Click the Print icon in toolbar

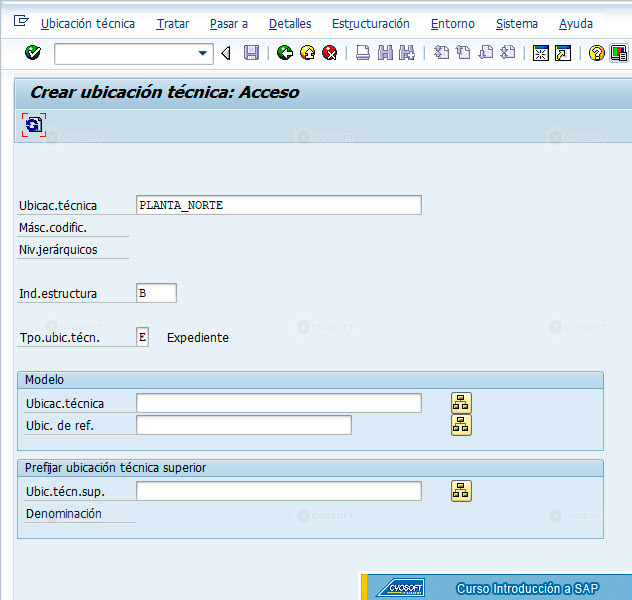(363, 53)
